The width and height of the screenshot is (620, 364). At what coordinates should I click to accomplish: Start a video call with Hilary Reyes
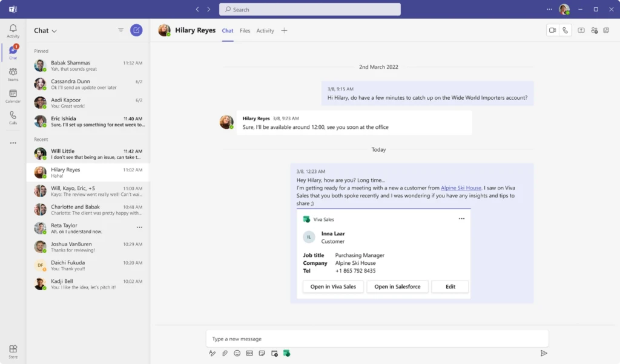[x=552, y=29]
